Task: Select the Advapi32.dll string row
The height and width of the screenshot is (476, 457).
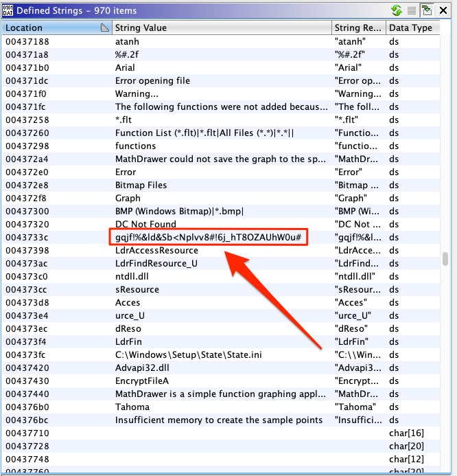Action: [x=142, y=368]
